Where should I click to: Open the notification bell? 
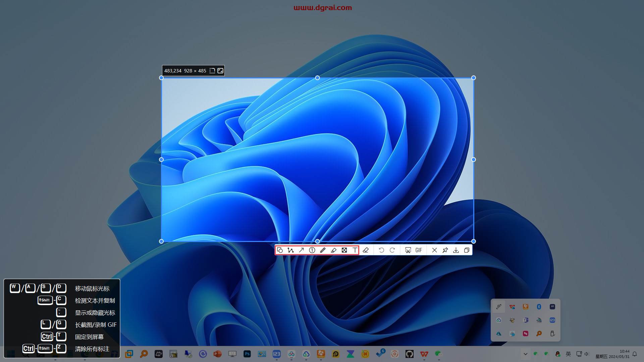pos(635,354)
